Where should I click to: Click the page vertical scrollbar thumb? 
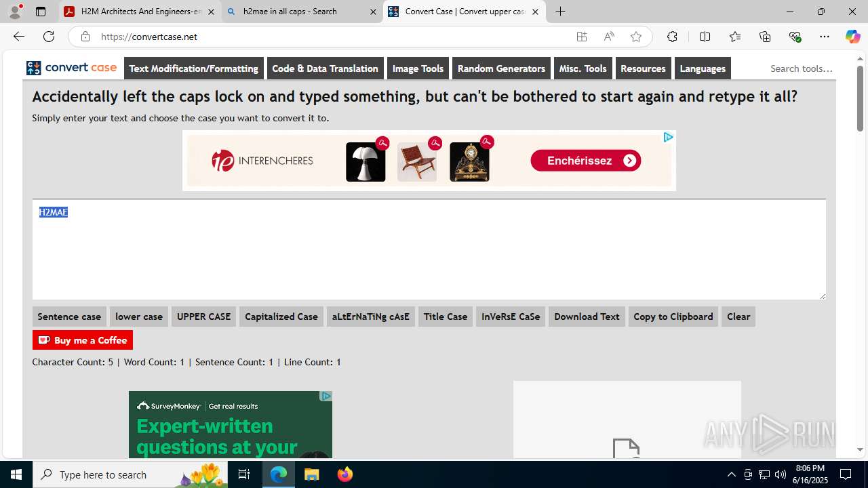tap(860, 98)
